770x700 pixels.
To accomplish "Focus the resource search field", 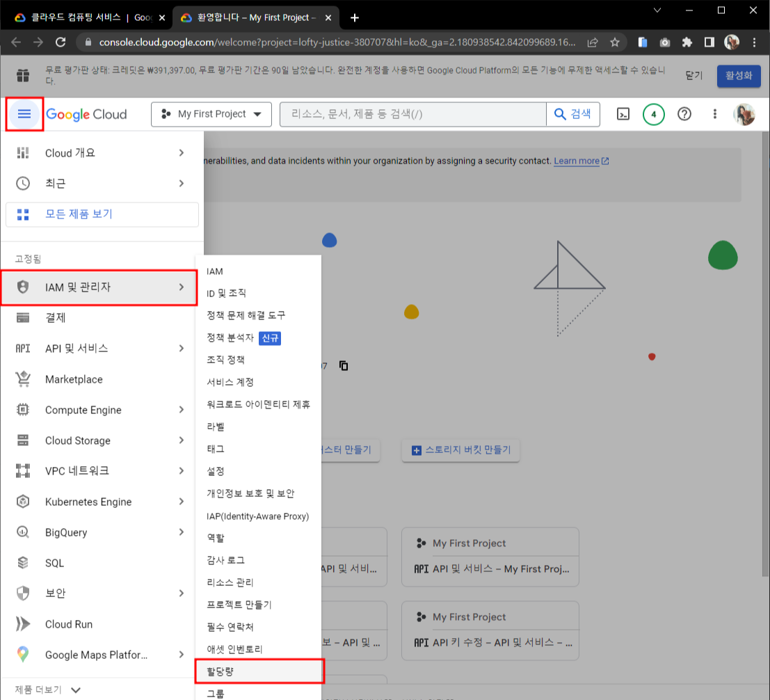I will [413, 114].
